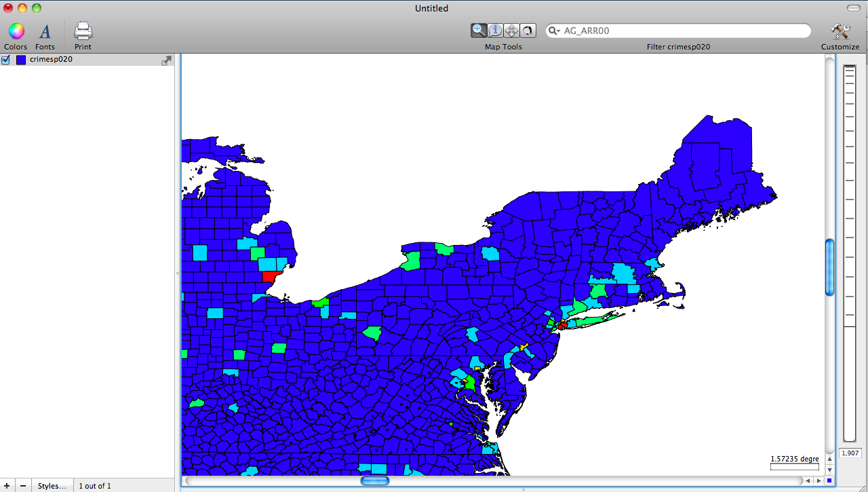Remove layer with the minus button
This screenshot has height=492, width=868.
(23, 486)
